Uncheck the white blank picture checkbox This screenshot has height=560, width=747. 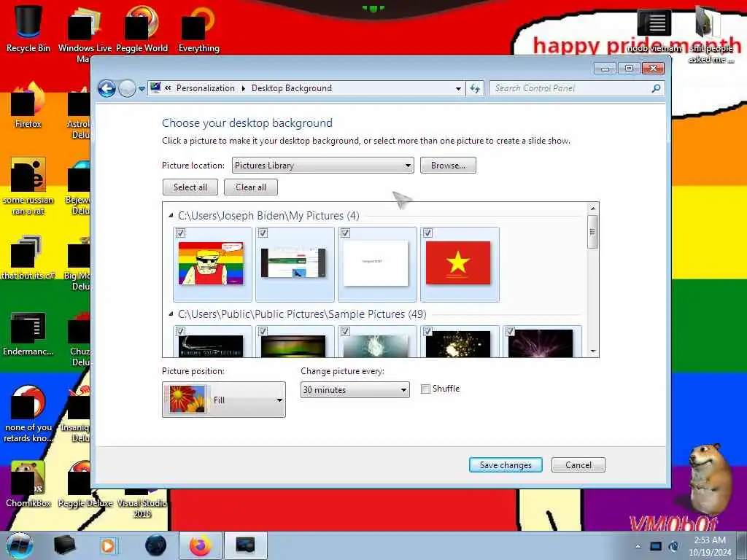click(345, 233)
